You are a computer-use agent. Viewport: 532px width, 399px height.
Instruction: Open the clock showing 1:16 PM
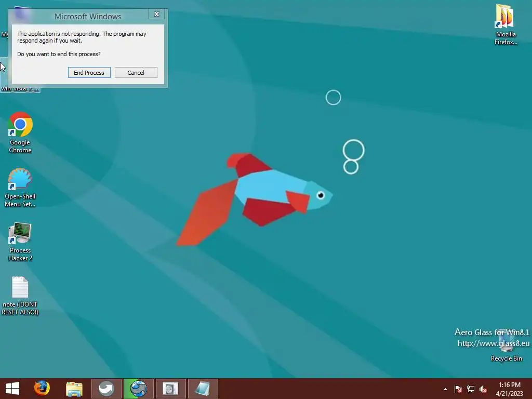click(509, 389)
